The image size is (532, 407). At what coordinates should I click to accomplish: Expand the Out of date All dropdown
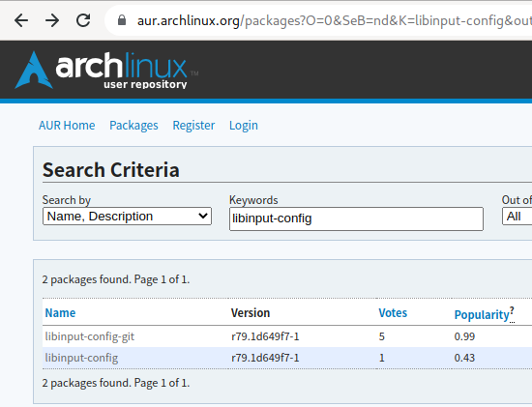517,217
